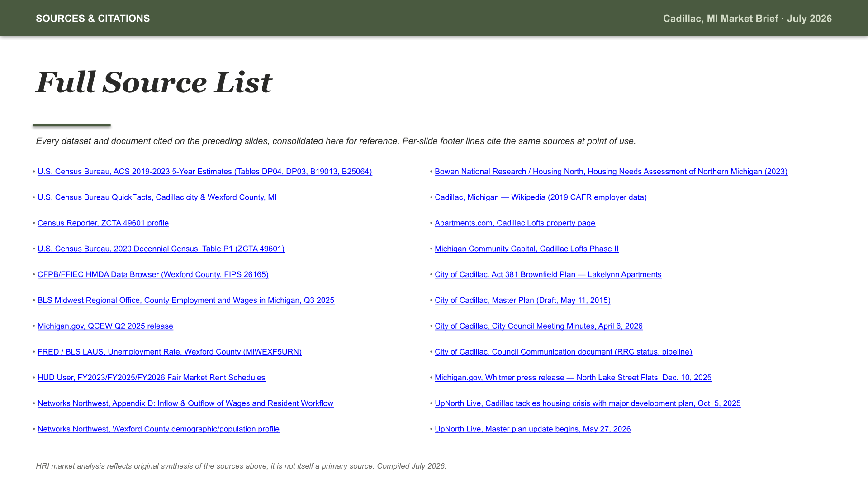Visit the Cadillac, Michigan Wikipedia link

541,197
